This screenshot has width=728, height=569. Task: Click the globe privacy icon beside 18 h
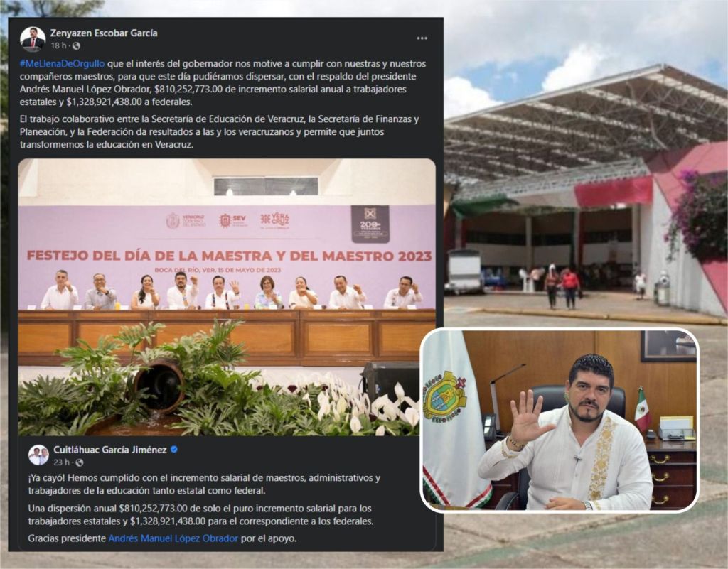(x=76, y=45)
